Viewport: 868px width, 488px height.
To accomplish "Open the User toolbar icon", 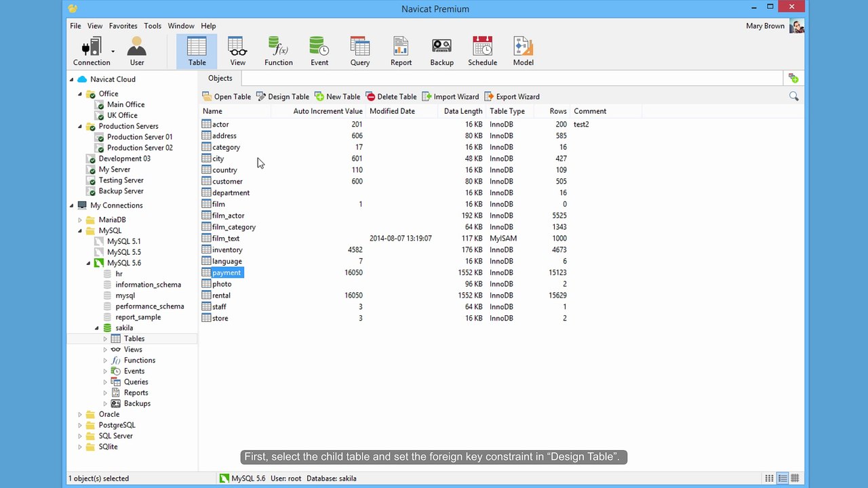I will tap(137, 52).
